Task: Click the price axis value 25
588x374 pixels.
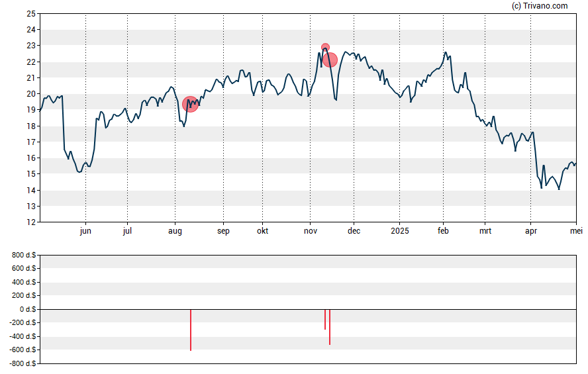Action: 31,14
